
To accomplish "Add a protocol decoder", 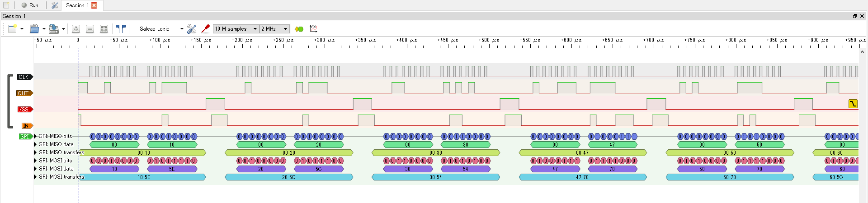I will [299, 29].
